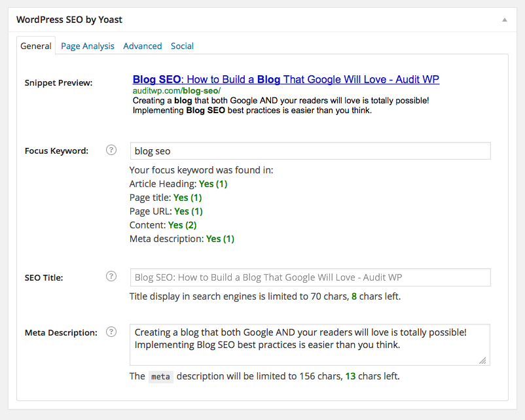
Task: Select the 'Article Heading: Yes (1)' line
Action: 178,184
